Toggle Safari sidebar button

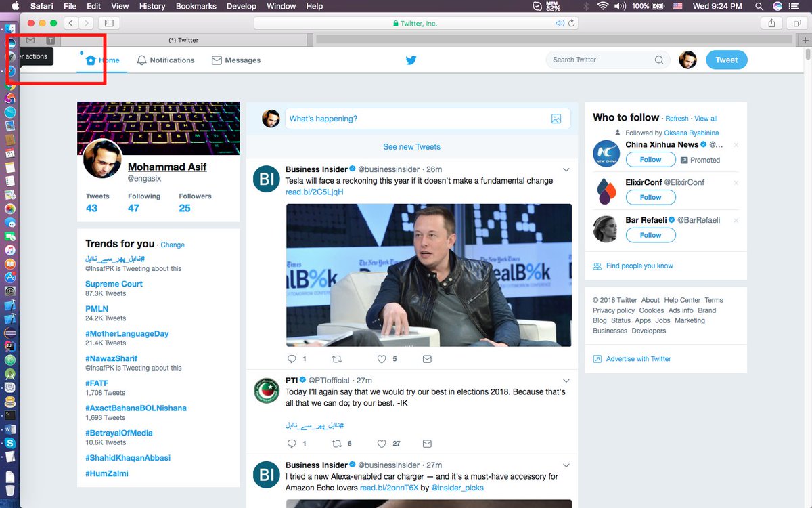pyautogui.click(x=108, y=23)
